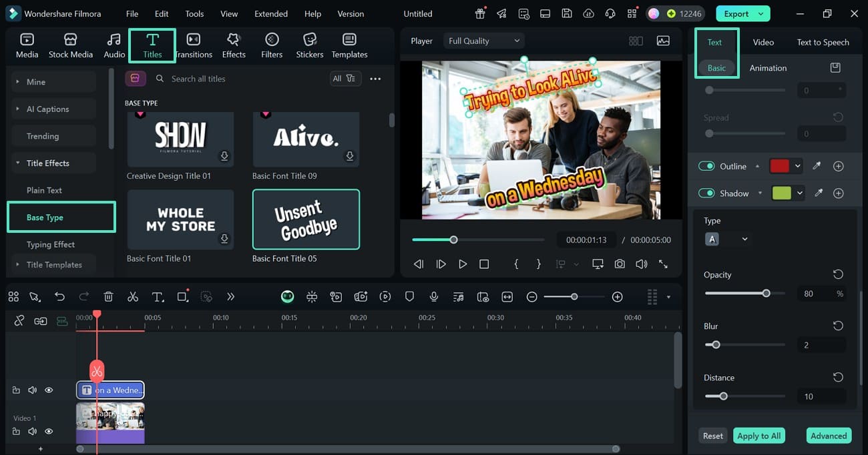Click the delete trash icon in timeline toolbar
Screen dimensions: 868x455
coord(109,297)
